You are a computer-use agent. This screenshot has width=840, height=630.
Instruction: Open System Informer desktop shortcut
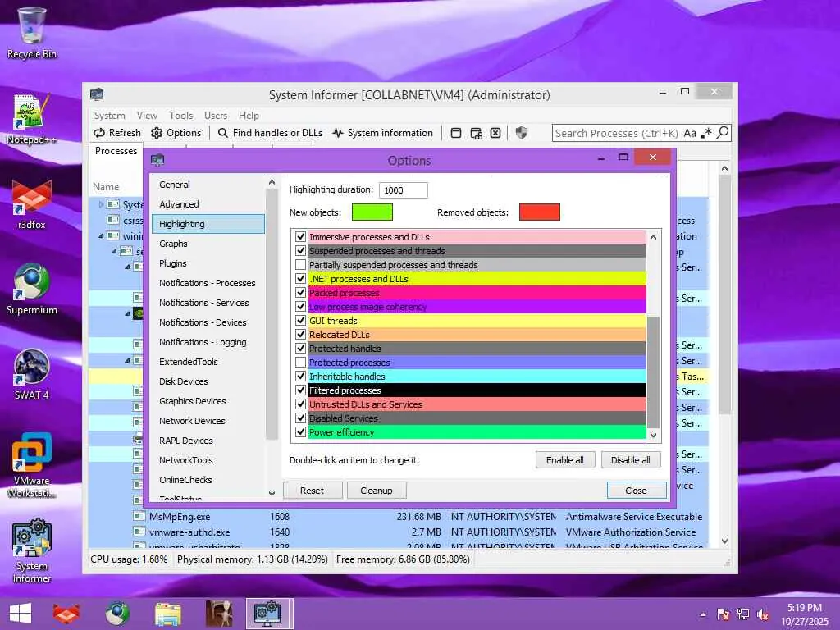[x=32, y=550]
